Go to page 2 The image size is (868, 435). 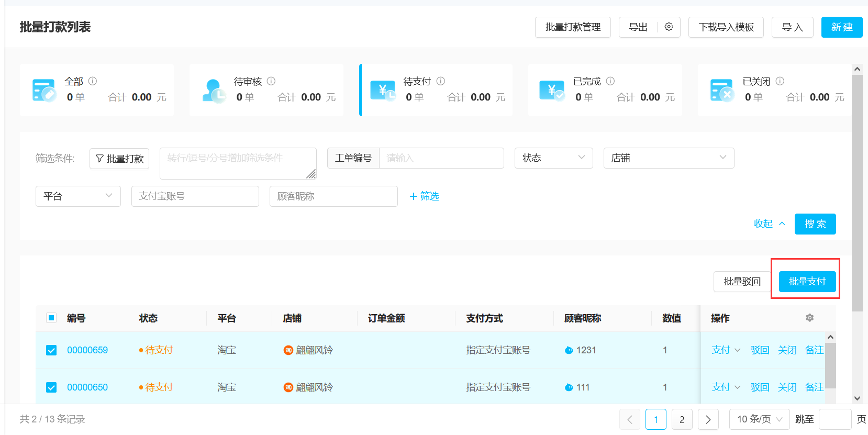pyautogui.click(x=682, y=419)
